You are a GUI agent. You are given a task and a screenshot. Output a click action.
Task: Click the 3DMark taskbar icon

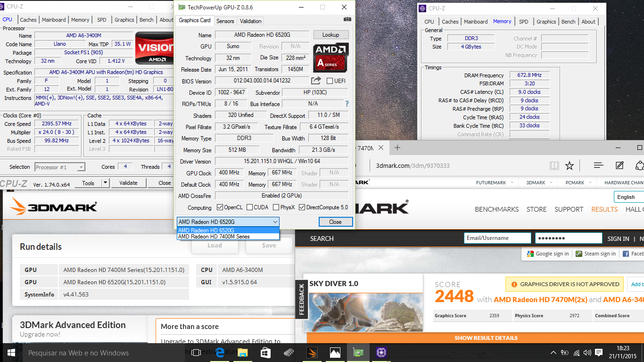tap(312, 353)
